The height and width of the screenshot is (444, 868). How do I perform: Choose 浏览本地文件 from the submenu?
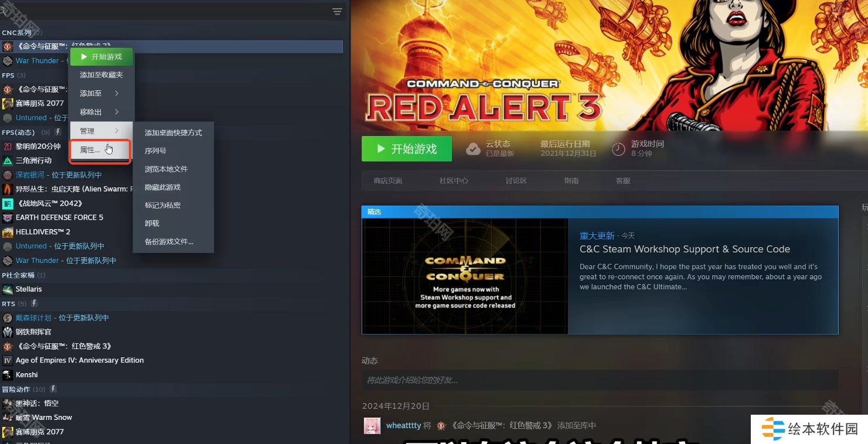coord(166,169)
